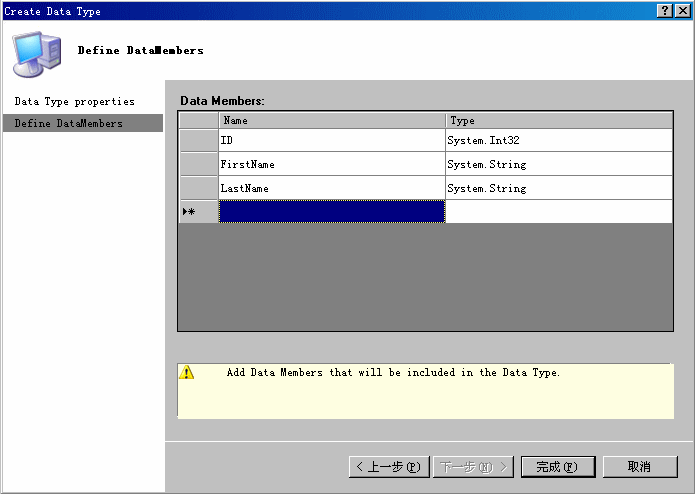The image size is (695, 494).
Task: Close the Create Data Type dialog
Action: coord(682,10)
